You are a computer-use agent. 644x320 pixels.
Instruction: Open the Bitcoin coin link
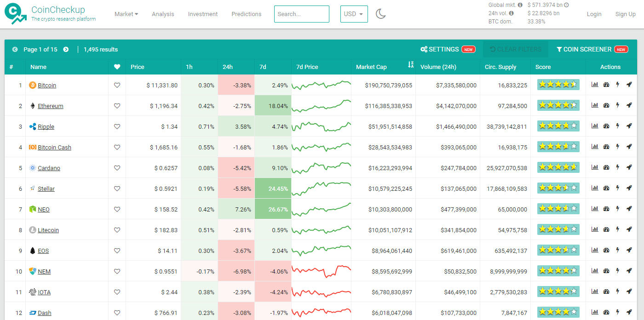click(x=47, y=85)
